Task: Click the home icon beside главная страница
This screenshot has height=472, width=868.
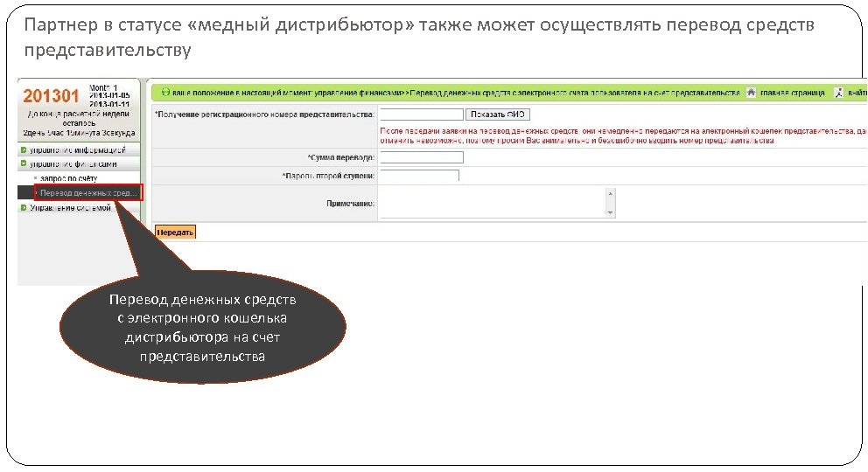Action: 751,93
